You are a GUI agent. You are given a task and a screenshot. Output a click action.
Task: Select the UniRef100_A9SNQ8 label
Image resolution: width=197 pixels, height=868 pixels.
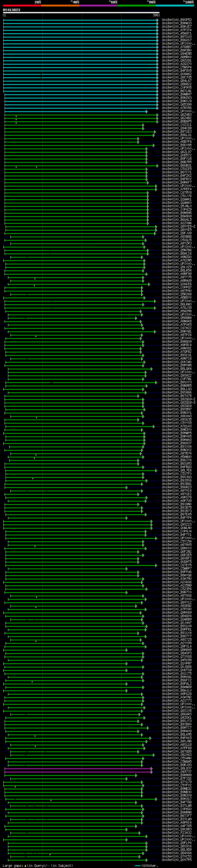(177, 236)
